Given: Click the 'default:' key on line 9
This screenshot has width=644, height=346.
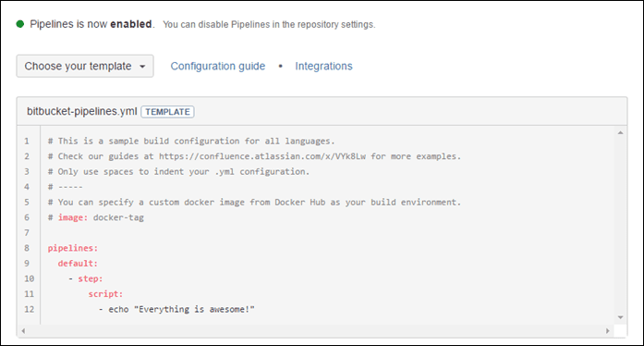Looking at the screenshot, I should (78, 264).
